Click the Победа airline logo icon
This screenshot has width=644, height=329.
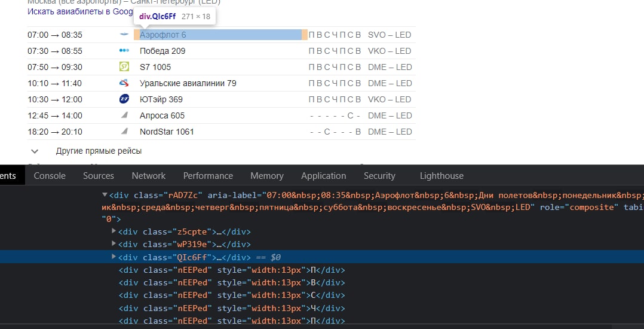pos(124,51)
